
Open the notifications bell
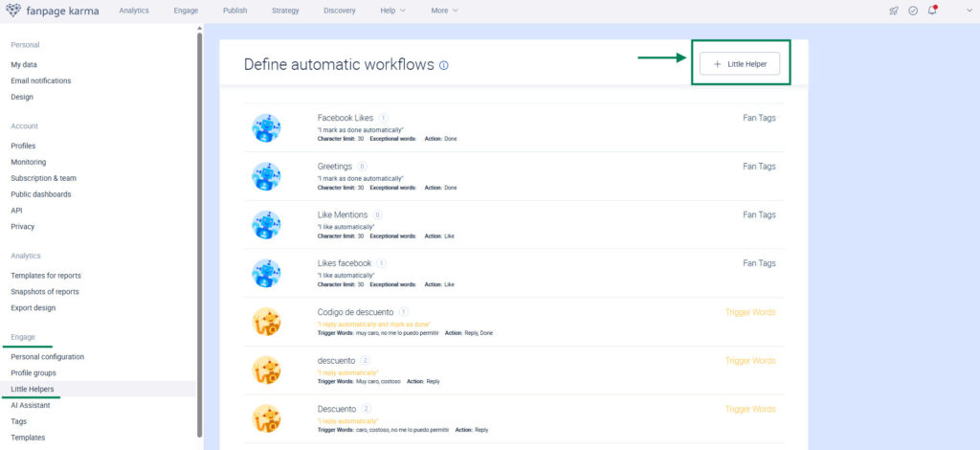(x=932, y=11)
